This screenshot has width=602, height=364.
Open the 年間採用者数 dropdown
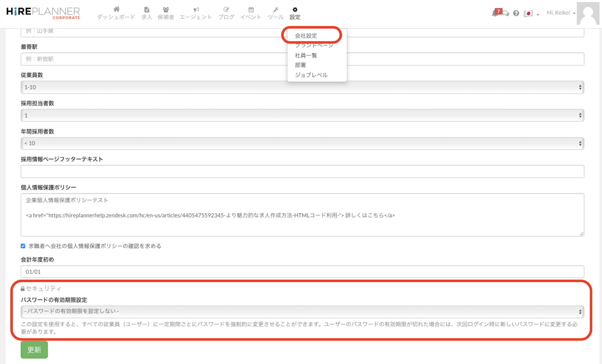coord(302,143)
